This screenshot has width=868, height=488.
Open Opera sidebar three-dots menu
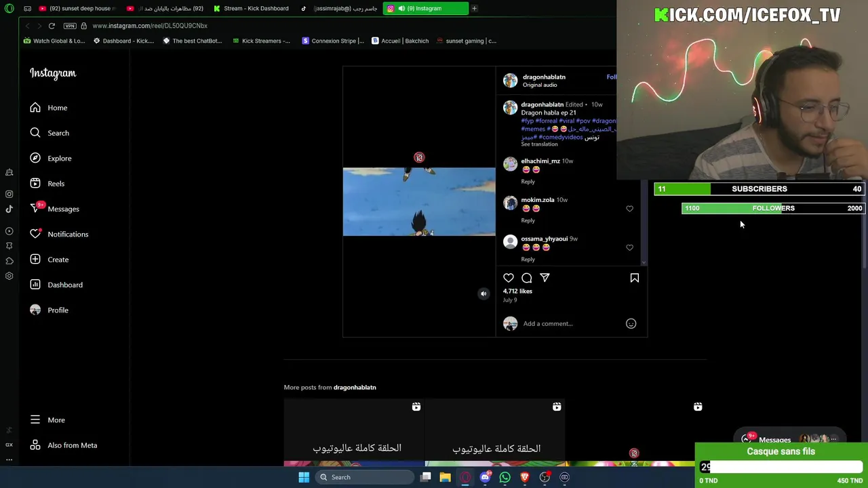click(x=9, y=460)
